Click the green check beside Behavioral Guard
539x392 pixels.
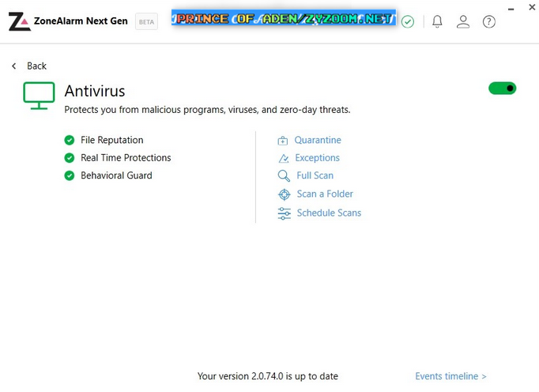(x=70, y=175)
